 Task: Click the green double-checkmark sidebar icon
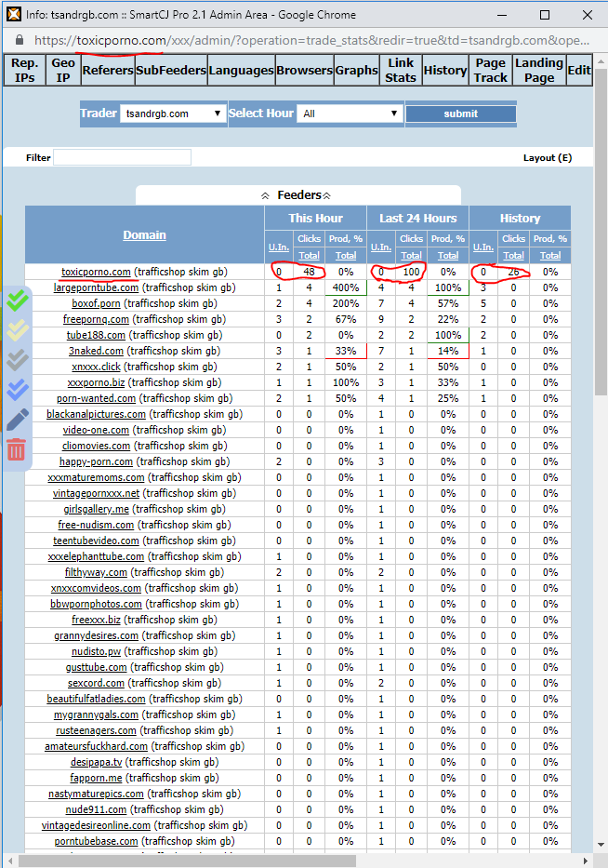pyautogui.click(x=17, y=300)
